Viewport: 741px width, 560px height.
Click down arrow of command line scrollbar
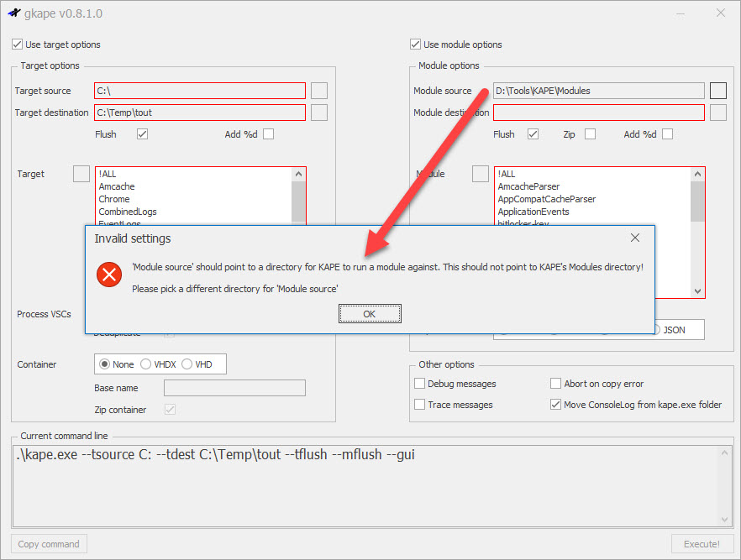click(x=724, y=520)
